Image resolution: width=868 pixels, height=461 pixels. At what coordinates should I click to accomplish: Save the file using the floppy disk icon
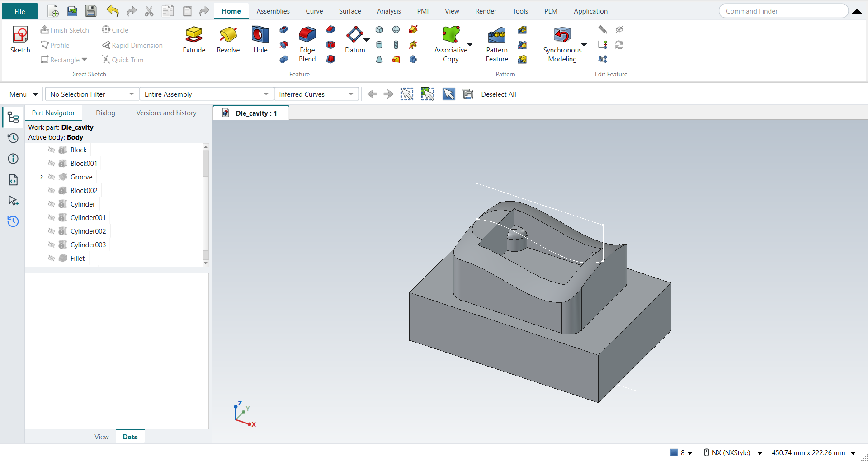pyautogui.click(x=91, y=11)
